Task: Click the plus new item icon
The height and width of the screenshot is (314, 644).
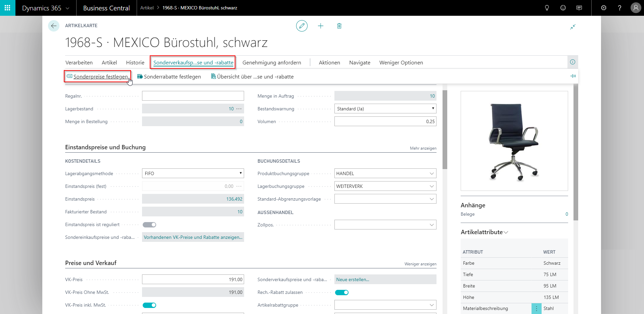Action: [x=321, y=26]
